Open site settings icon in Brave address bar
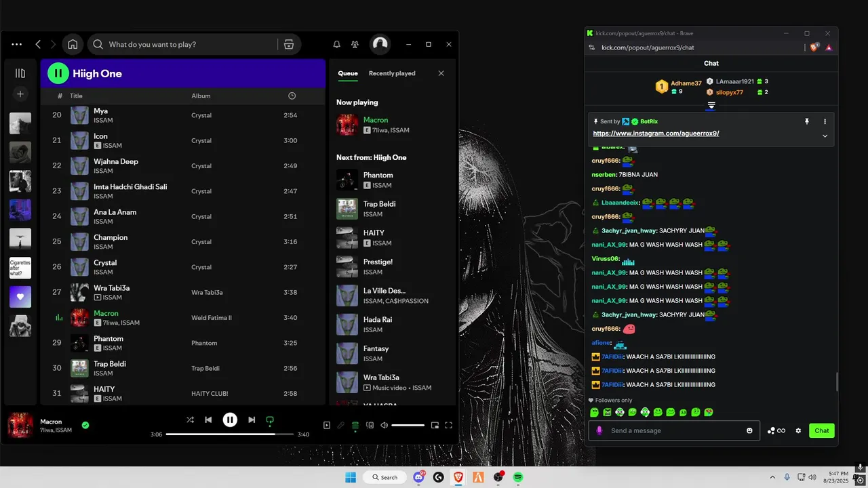Viewport: 868px width, 488px height. [591, 47]
